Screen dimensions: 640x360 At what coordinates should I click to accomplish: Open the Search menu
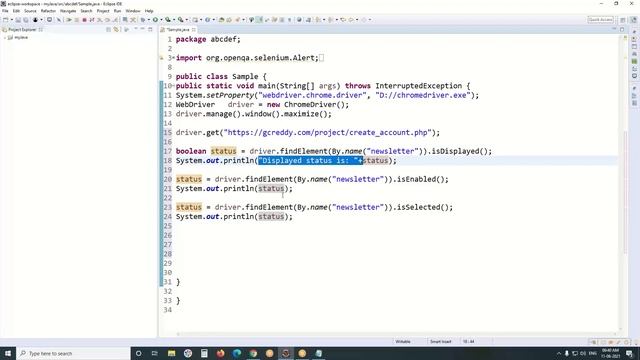[86, 11]
